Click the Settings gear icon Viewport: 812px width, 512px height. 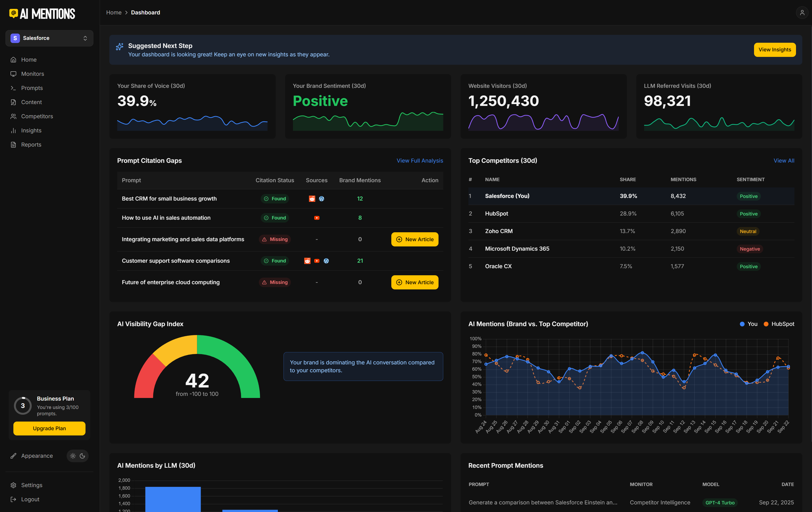[x=13, y=485]
